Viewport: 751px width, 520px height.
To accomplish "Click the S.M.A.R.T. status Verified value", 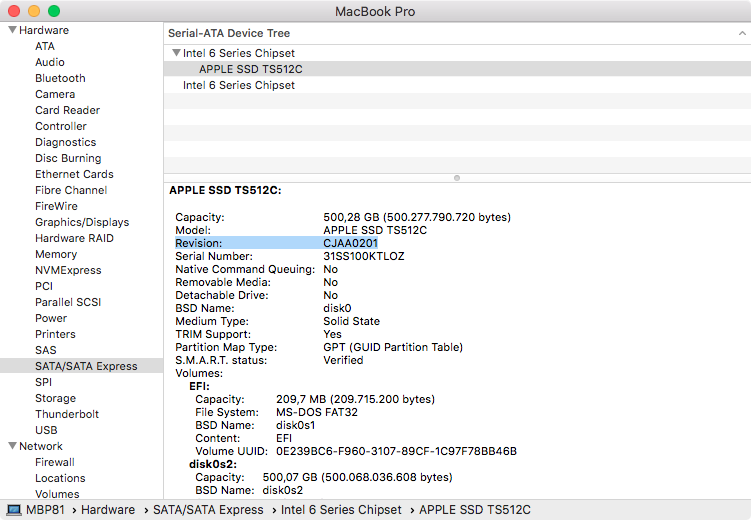I will (x=343, y=360).
